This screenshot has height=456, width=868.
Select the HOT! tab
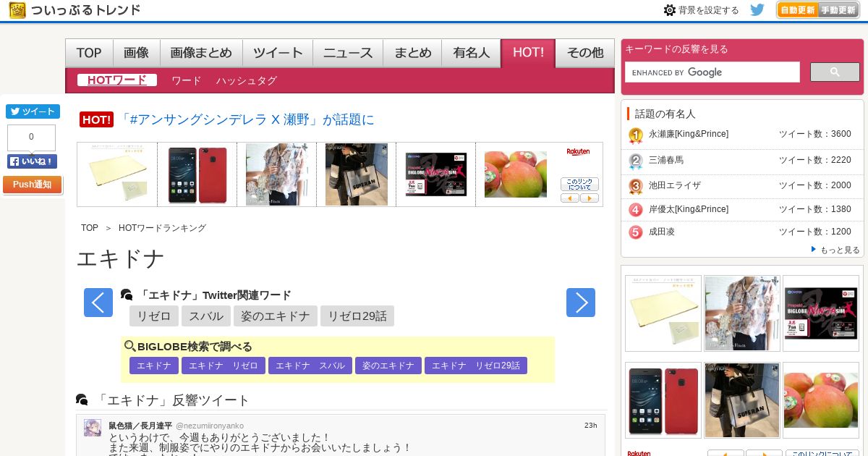[528, 53]
